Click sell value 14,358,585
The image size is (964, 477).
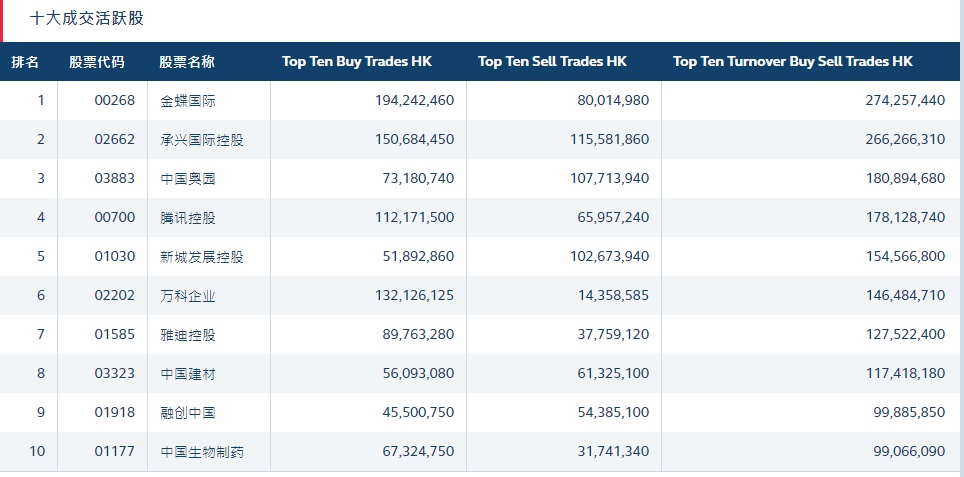coord(613,296)
